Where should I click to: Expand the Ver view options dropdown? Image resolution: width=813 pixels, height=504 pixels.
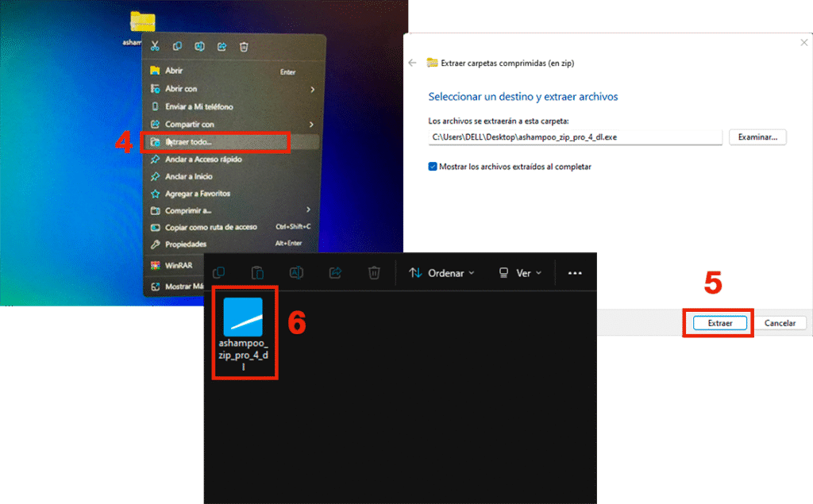(520, 273)
